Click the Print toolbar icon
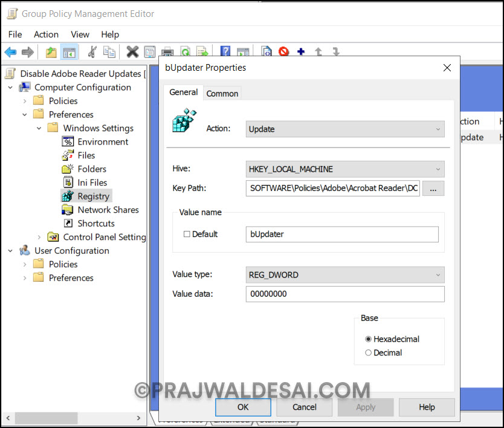 click(167, 51)
